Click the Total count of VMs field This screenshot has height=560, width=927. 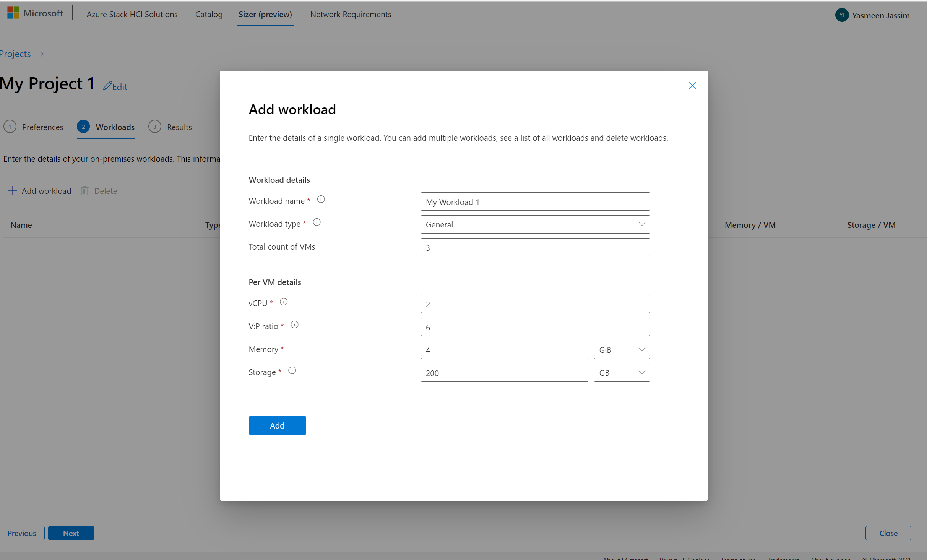pyautogui.click(x=535, y=247)
